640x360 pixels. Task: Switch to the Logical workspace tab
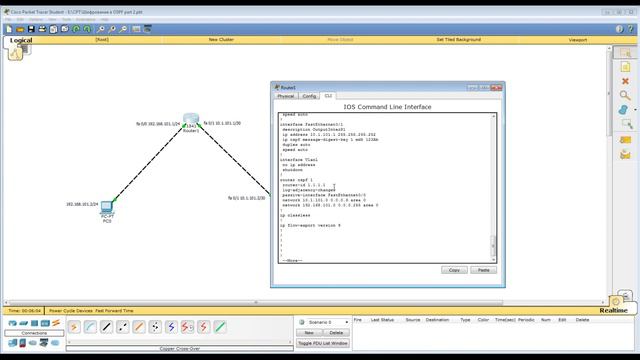21,40
